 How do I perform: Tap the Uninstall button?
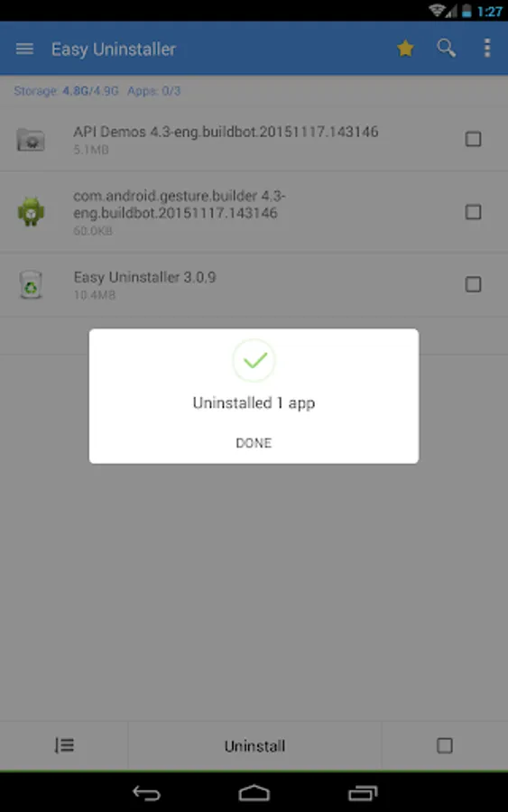(x=254, y=746)
